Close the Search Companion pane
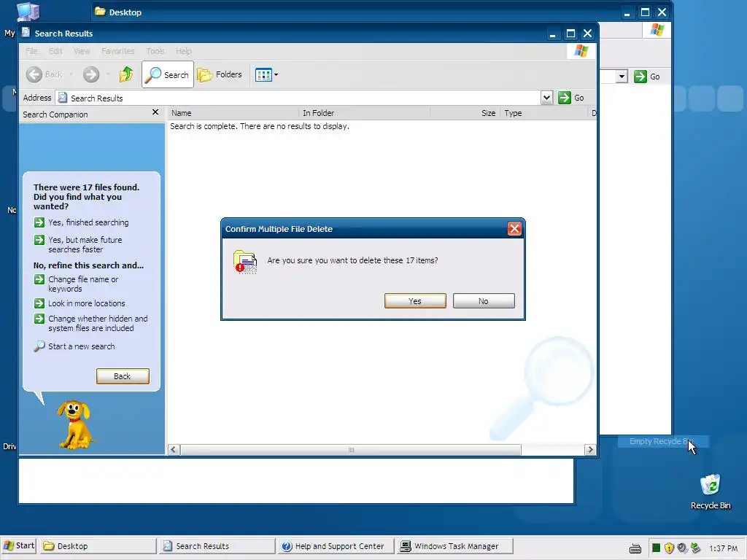The image size is (747, 560). [x=155, y=112]
